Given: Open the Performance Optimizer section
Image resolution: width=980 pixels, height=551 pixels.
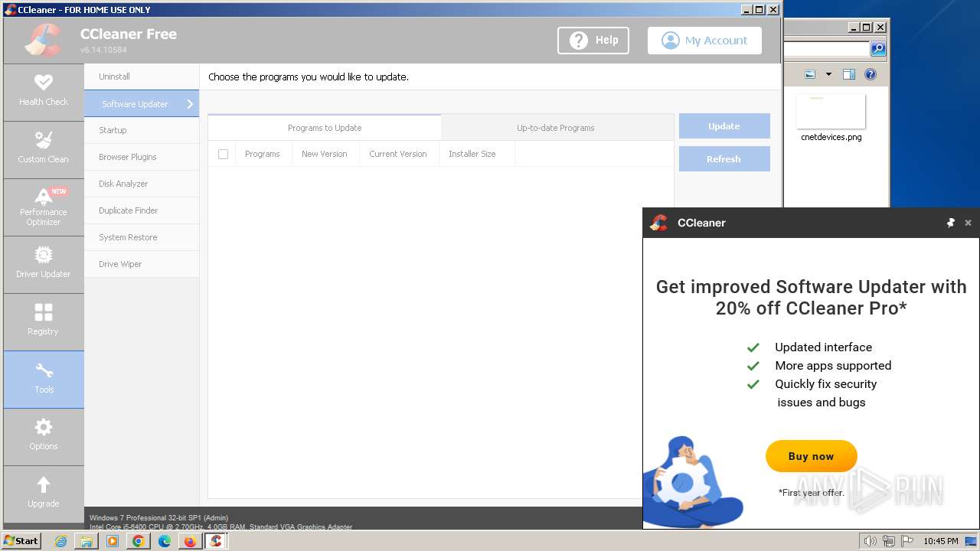Looking at the screenshot, I should tap(44, 207).
